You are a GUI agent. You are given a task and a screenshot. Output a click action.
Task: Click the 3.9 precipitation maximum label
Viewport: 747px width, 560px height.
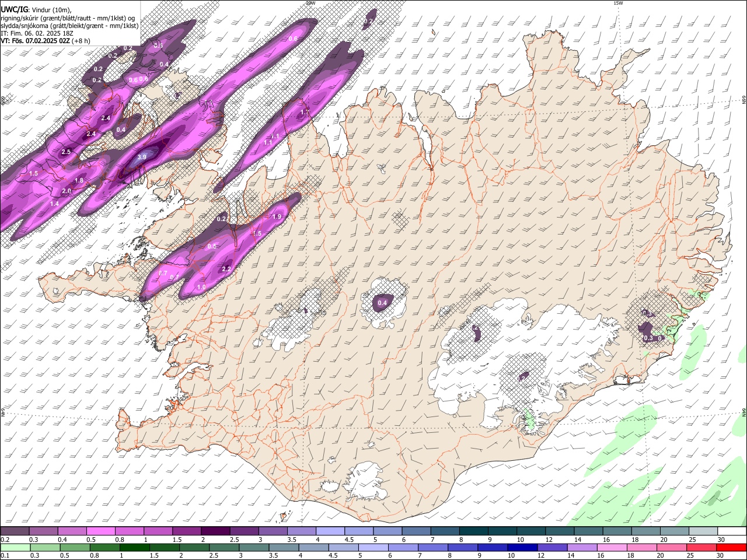142,157
